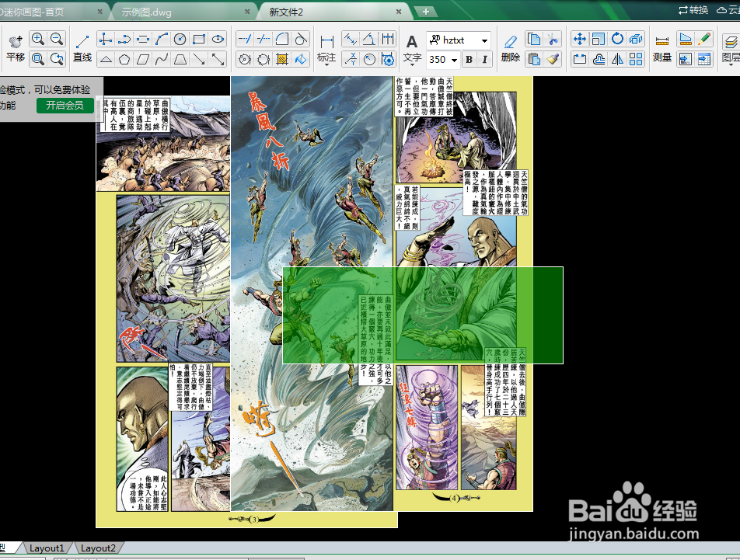Click the coordinate X/Y dimension icon
Image resolution: width=740 pixels, height=560 pixels.
pyautogui.click(x=351, y=59)
